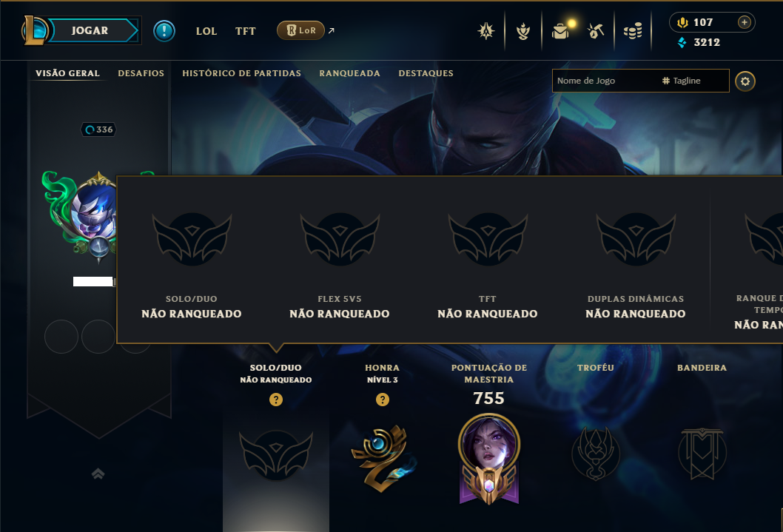
Task: Open the clash trophy wings icon
Action: [x=522, y=31]
